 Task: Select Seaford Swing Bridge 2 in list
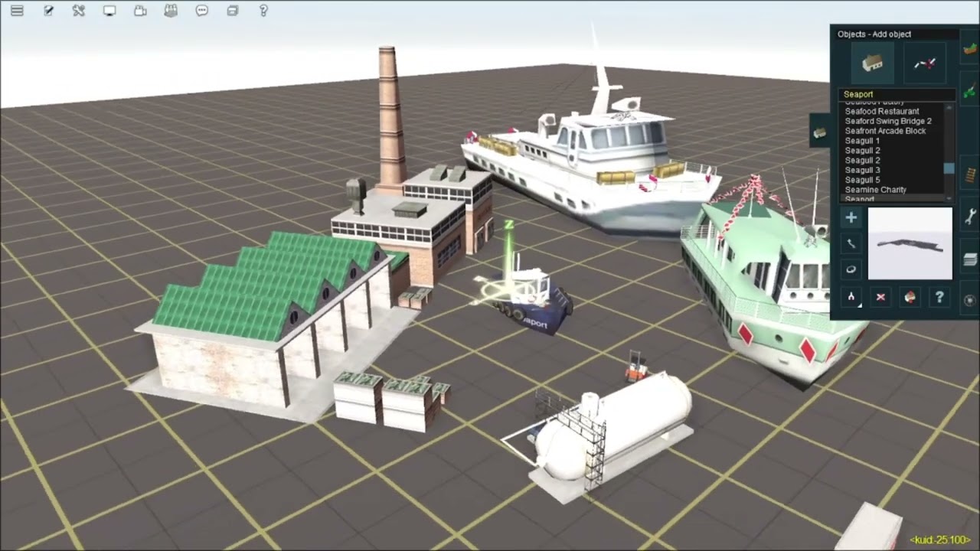[888, 121]
